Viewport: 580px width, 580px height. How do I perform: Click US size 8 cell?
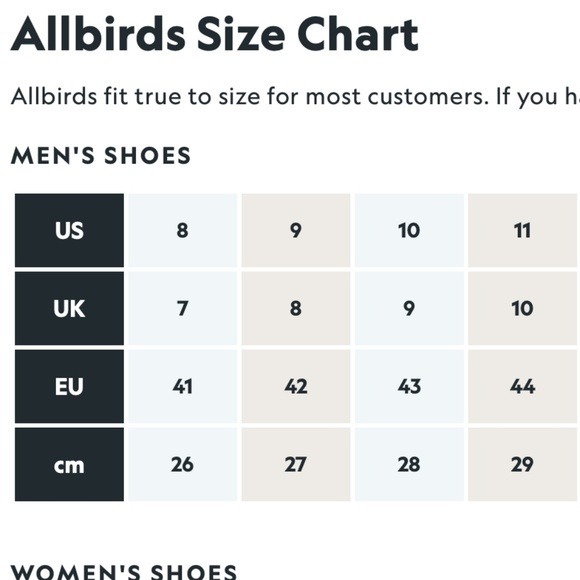point(182,230)
